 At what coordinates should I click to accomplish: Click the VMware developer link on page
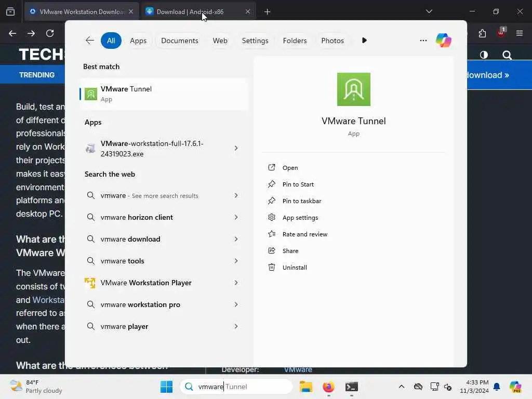[298, 370]
